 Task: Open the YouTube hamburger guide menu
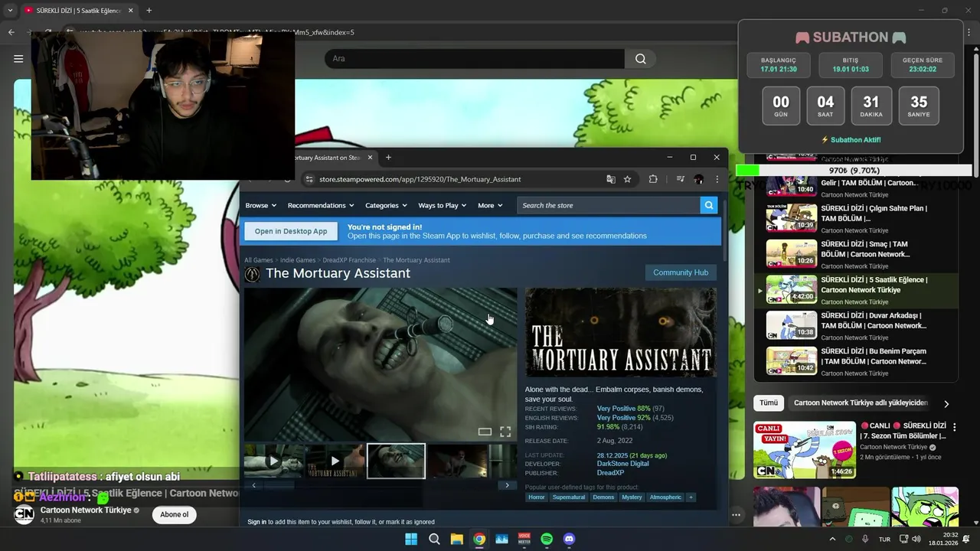click(x=18, y=59)
